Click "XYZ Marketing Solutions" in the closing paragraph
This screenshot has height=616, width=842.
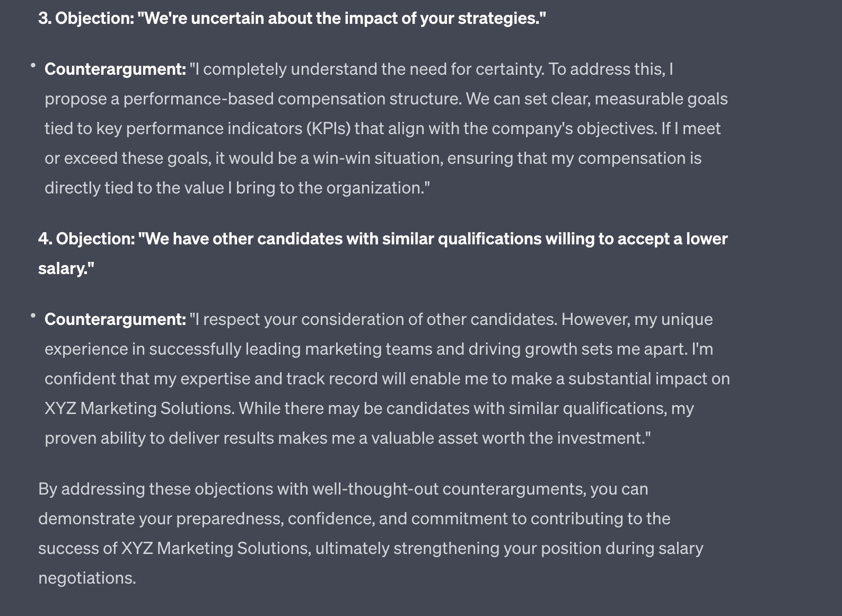[215, 548]
